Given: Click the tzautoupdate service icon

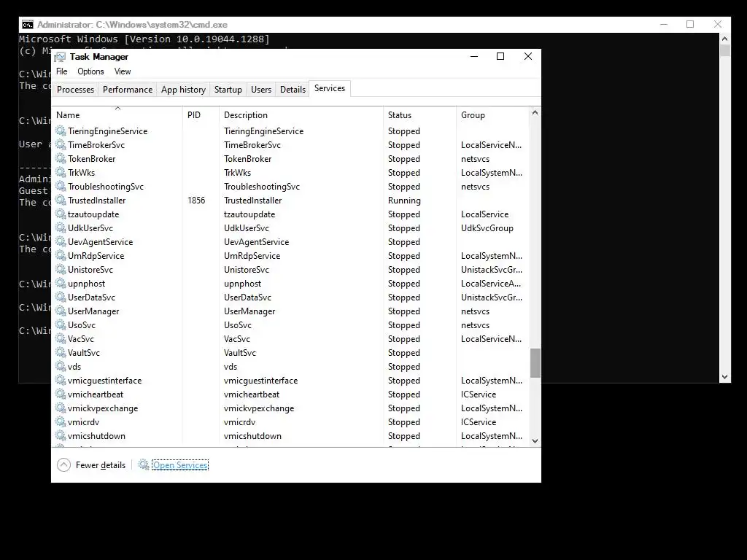Looking at the screenshot, I should [61, 214].
